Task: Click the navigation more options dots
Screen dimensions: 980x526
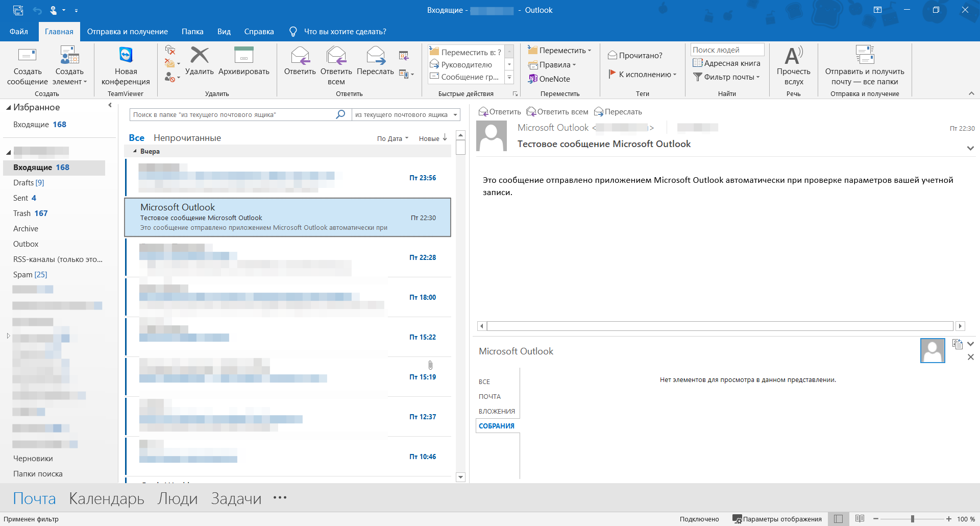Action: coord(280,497)
